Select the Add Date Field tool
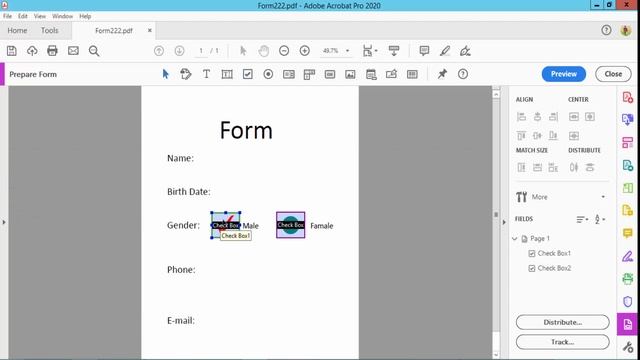The width and height of the screenshot is (640, 360). pyautogui.click(x=371, y=74)
